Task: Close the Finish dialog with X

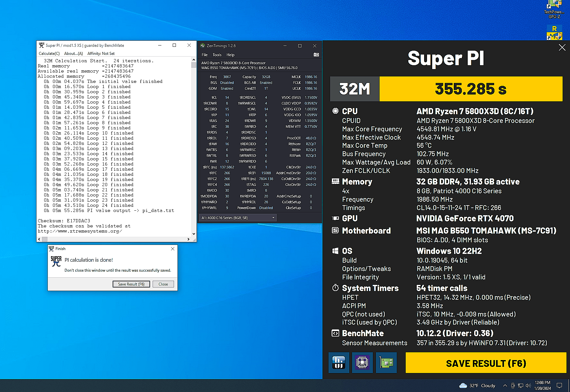Action: (173, 248)
